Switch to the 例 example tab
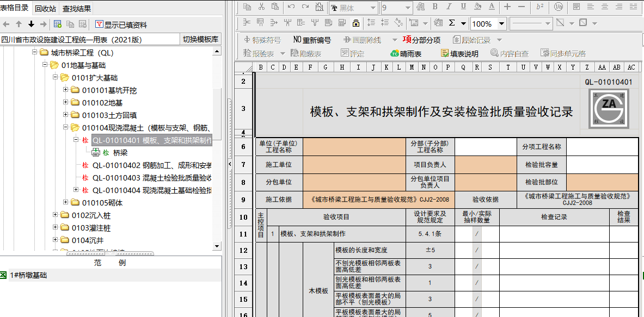The width and height of the screenshot is (644, 317). (121, 263)
